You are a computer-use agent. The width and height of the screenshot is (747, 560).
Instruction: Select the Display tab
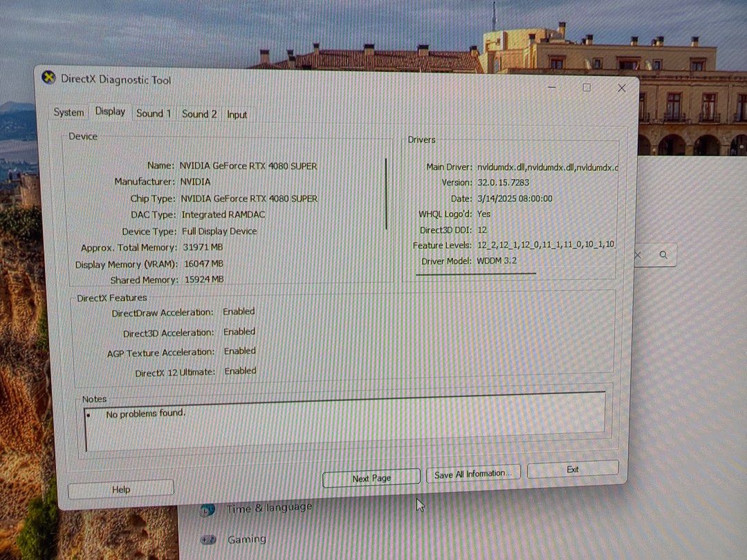click(x=110, y=111)
